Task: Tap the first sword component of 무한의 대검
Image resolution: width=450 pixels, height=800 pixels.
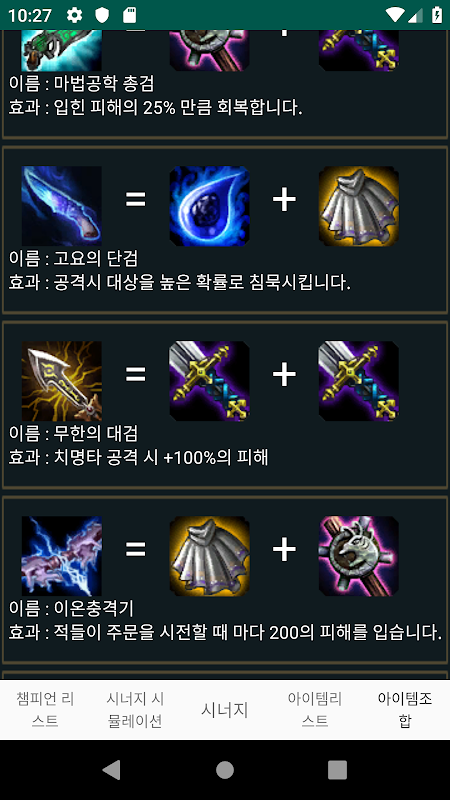Action: (x=209, y=381)
